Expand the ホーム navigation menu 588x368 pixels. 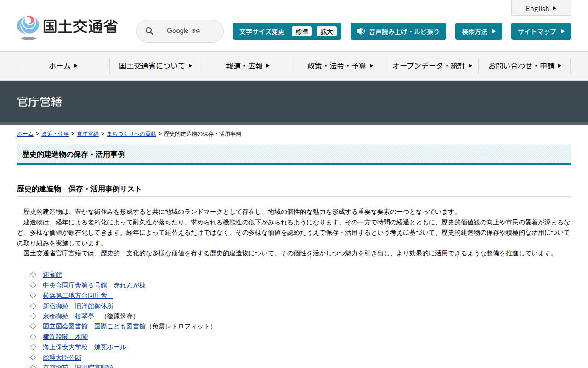tap(63, 66)
